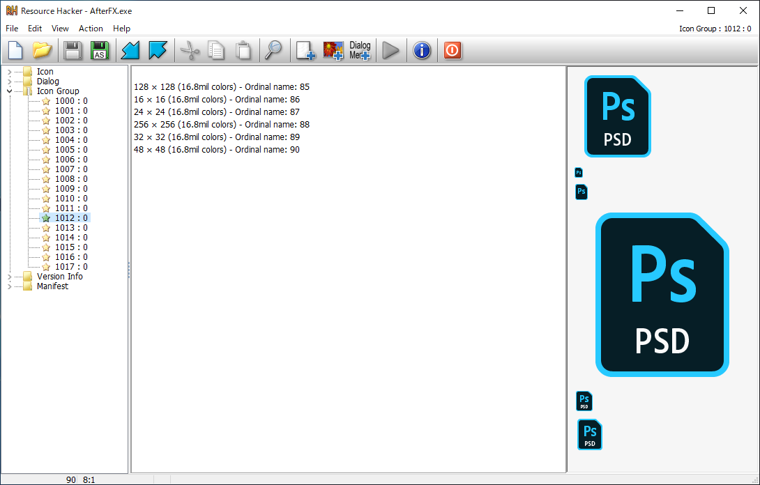This screenshot has height=485, width=760.
Task: Click the Cut scissors icon
Action: point(190,50)
